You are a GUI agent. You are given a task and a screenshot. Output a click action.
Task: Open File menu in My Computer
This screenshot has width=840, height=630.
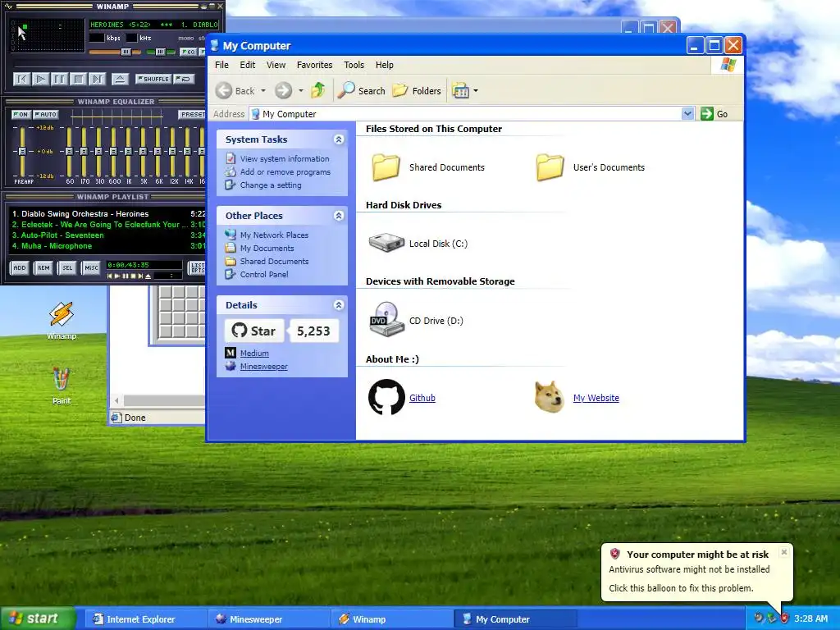click(x=221, y=65)
